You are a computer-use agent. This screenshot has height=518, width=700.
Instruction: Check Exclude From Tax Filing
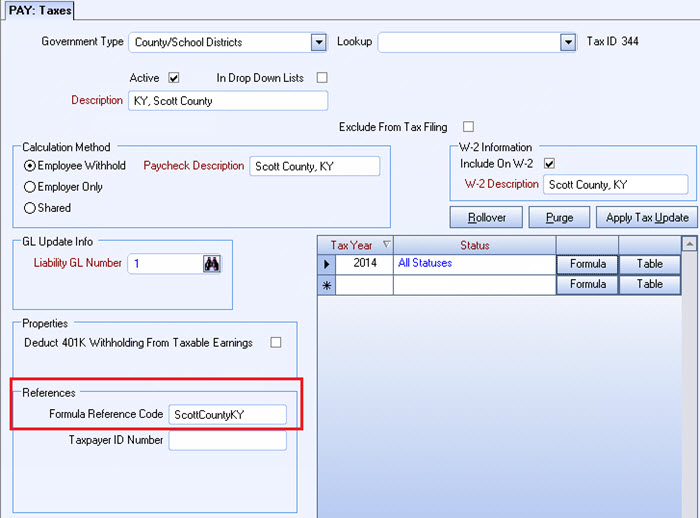tap(467, 127)
